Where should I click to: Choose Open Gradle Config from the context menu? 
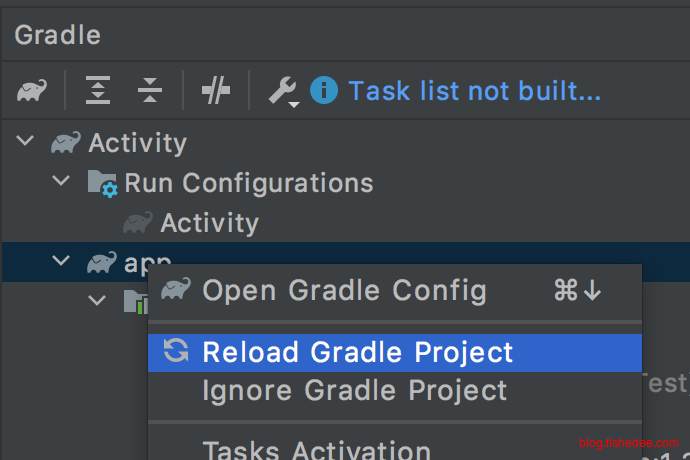click(x=344, y=291)
